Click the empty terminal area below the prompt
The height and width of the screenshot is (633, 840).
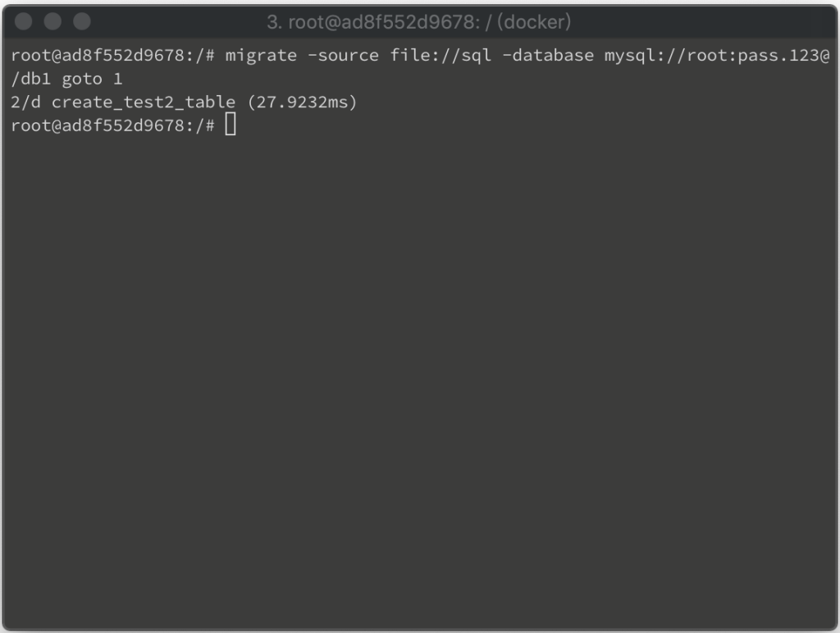point(420,375)
